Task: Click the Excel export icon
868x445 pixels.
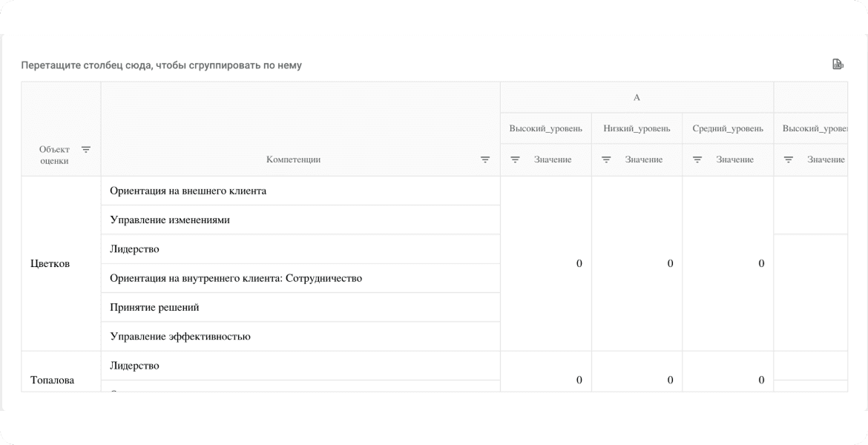Action: click(838, 65)
